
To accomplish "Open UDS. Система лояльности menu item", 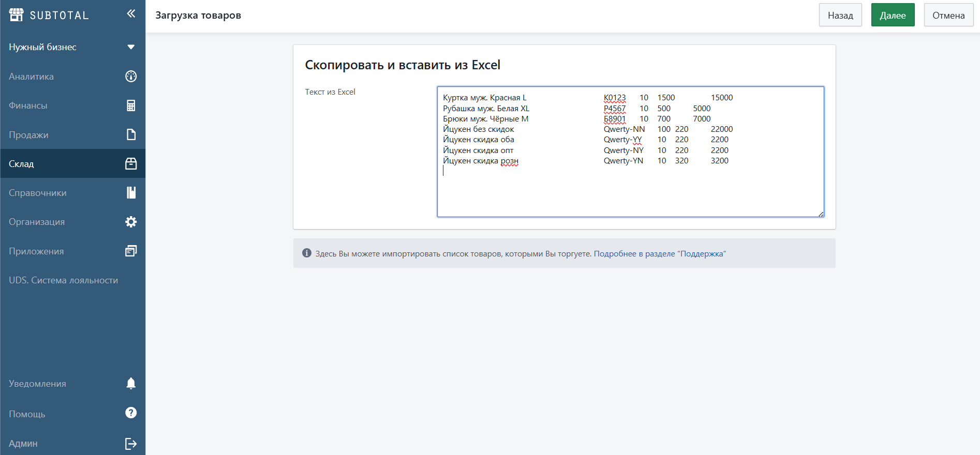I will click(x=63, y=280).
